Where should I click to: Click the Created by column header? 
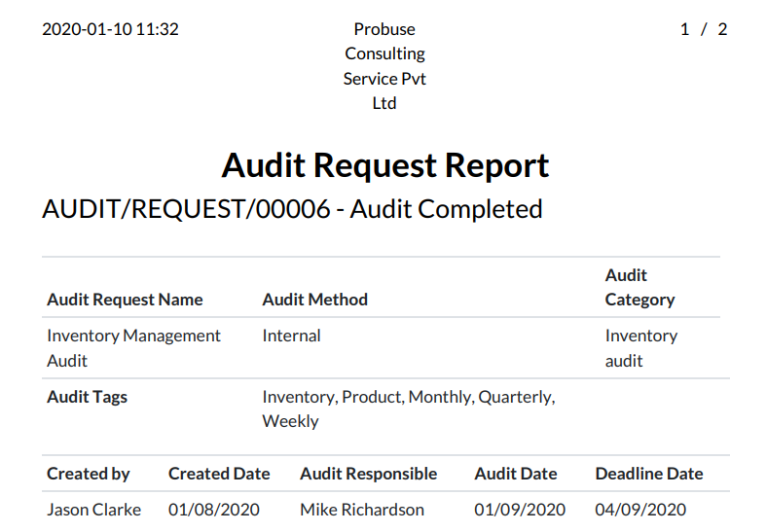(x=89, y=474)
